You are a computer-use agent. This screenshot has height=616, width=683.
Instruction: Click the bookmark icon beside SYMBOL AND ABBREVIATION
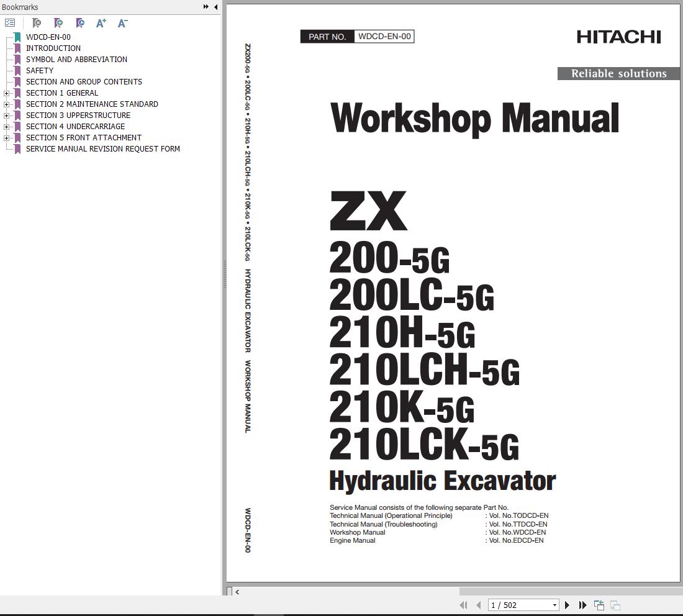[17, 59]
